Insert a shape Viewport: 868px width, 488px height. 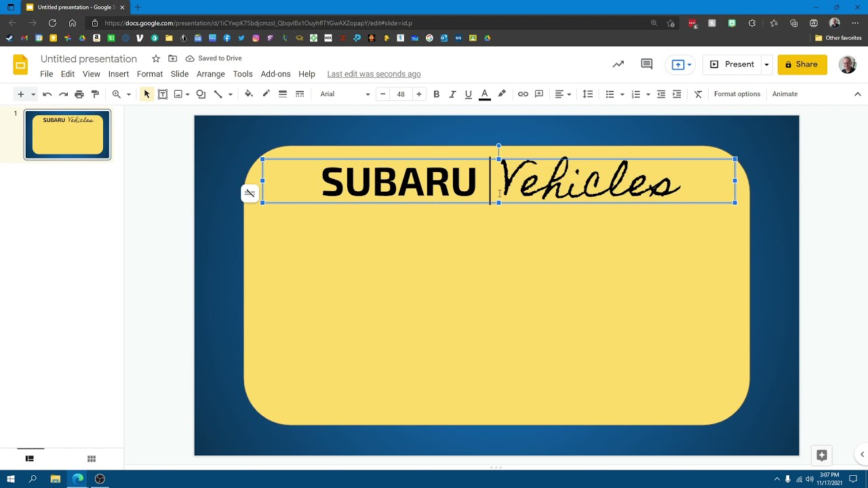(201, 94)
